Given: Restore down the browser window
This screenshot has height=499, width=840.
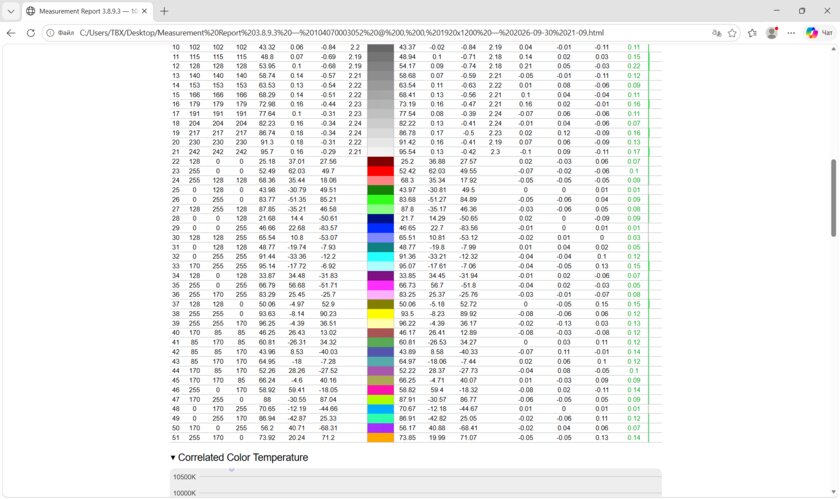Looking at the screenshot, I should 802,11.
